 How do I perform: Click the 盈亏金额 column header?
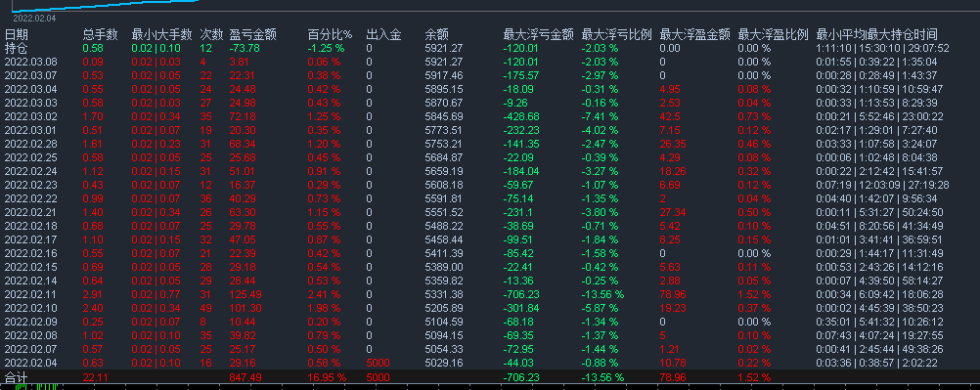pos(253,34)
